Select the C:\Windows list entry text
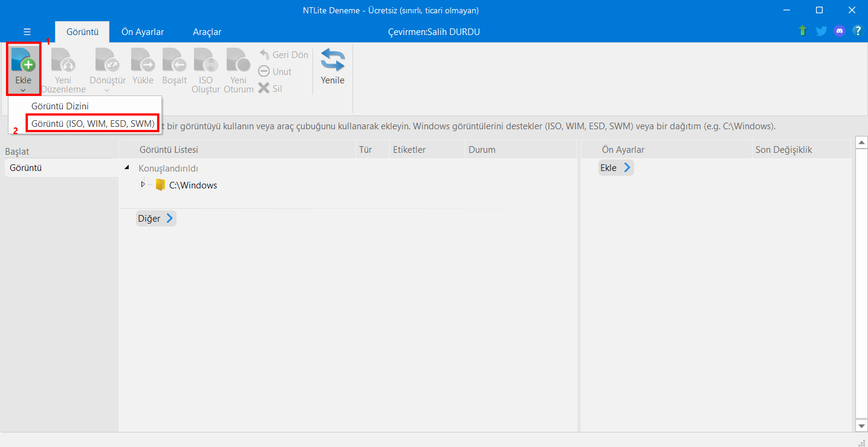The height and width of the screenshot is (447, 868). pyautogui.click(x=193, y=185)
